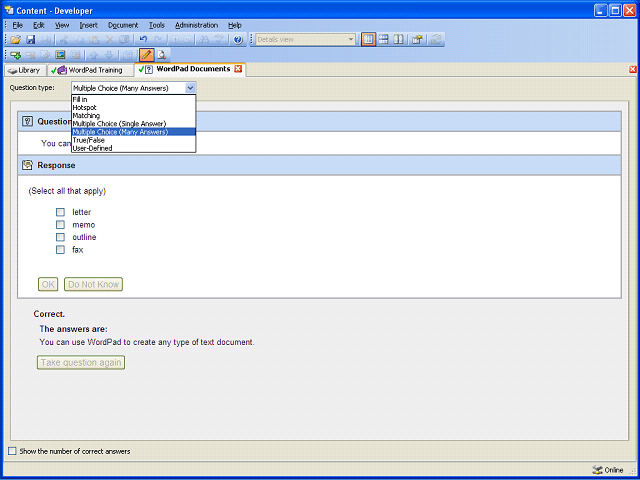Open Help via the blue question mark icon

(238, 40)
